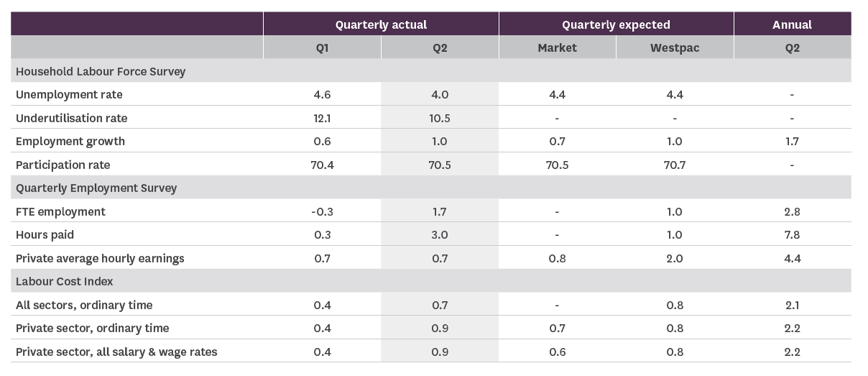
Task: Click the Employment growth row label
Action: (x=70, y=142)
